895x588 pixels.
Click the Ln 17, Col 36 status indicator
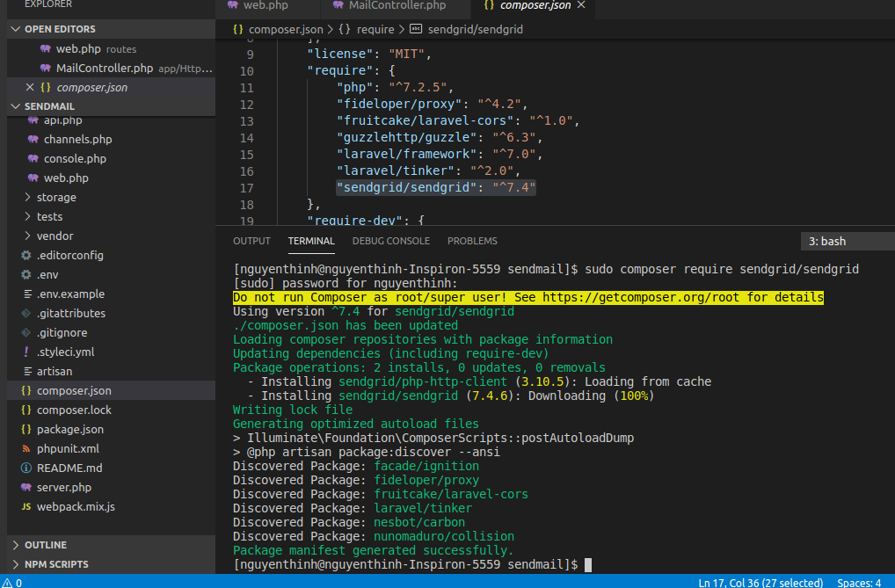coord(761,582)
